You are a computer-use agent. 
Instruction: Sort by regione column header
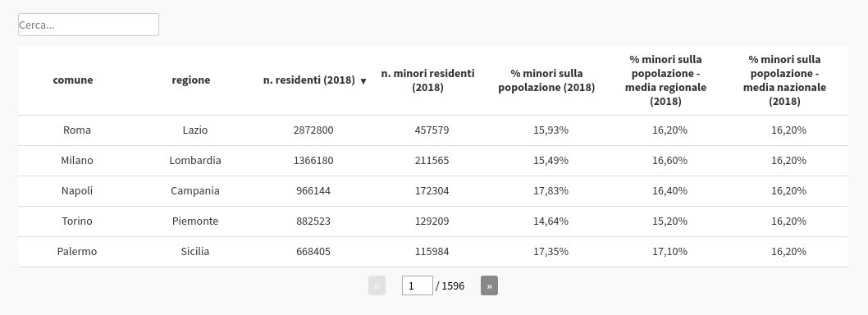[x=191, y=80]
